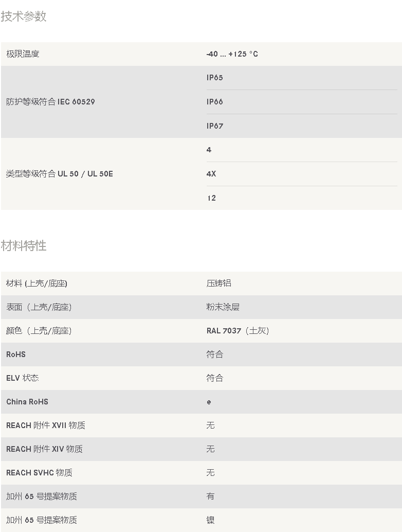Click the 材料特性 section heading
The height and width of the screenshot is (532, 402).
[x=23, y=245]
